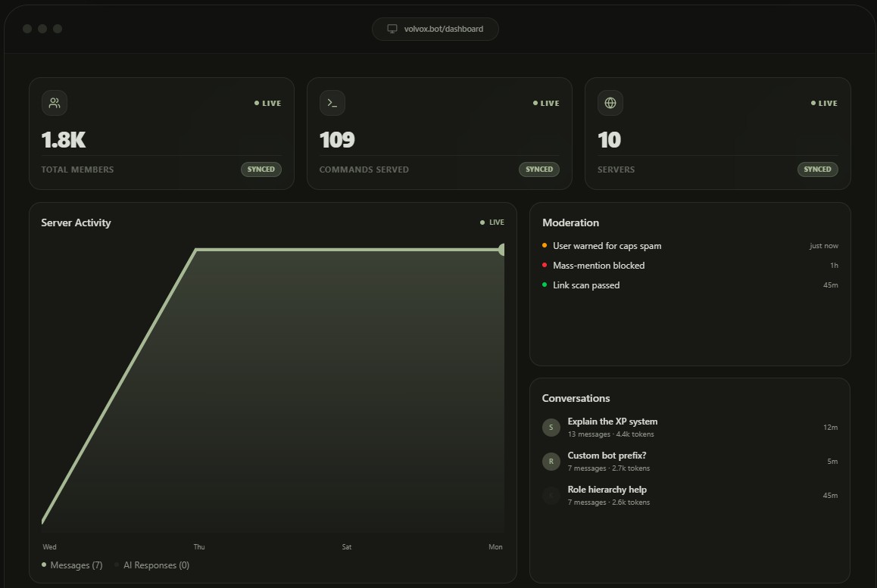
Task: Click LIVE indicator in Server Activity panel
Action: pyautogui.click(x=492, y=222)
